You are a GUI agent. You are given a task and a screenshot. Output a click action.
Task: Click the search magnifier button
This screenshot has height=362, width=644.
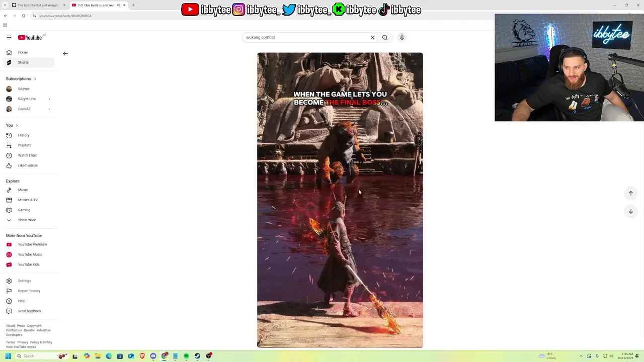tap(385, 37)
